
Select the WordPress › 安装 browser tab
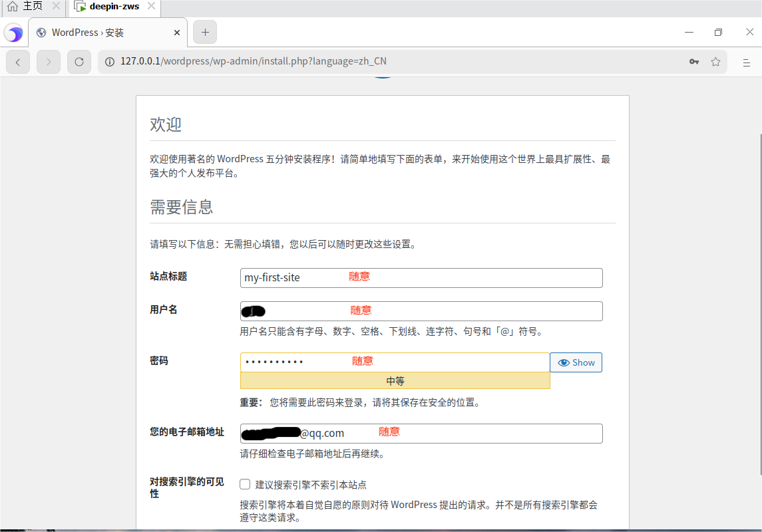click(x=100, y=31)
